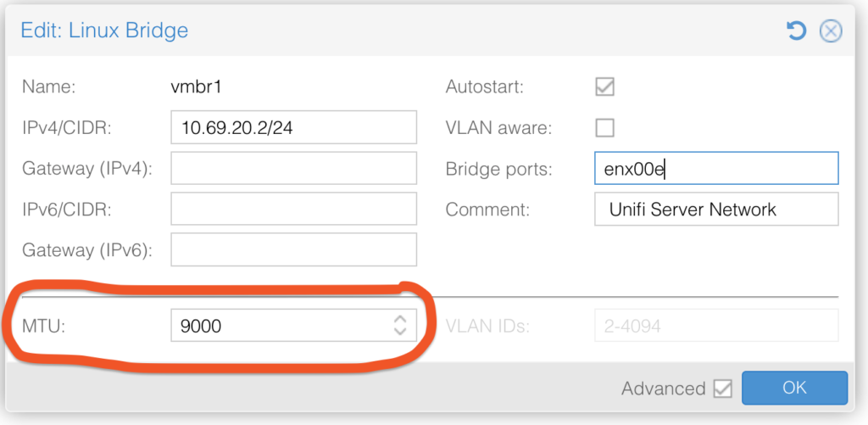Select the Gateway (IPv6) input field
868x425 pixels.
point(293,249)
